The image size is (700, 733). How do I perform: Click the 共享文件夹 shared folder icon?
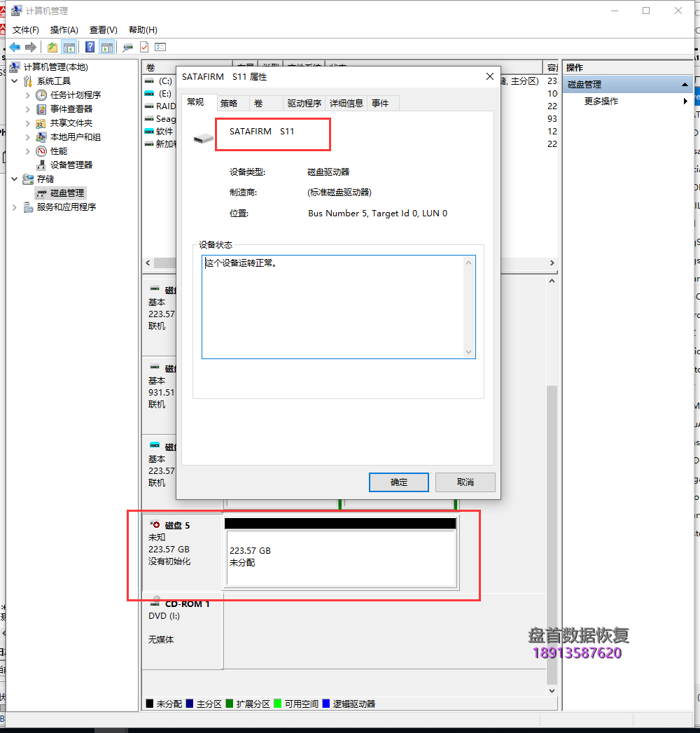pos(41,123)
